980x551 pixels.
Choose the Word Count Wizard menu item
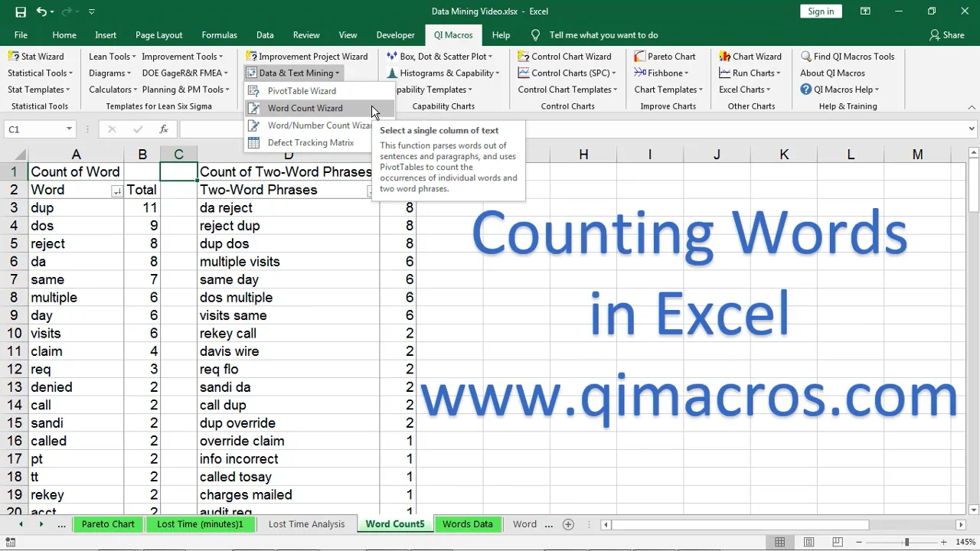click(305, 109)
